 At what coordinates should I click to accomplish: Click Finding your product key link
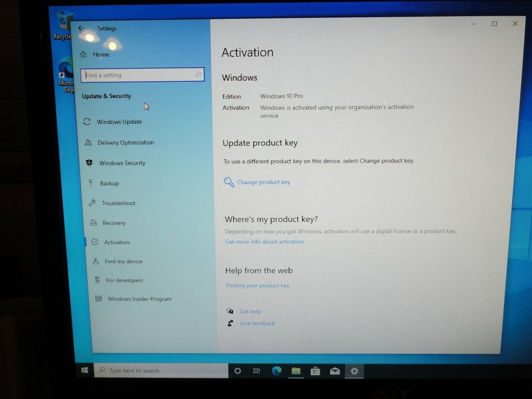pyautogui.click(x=258, y=286)
